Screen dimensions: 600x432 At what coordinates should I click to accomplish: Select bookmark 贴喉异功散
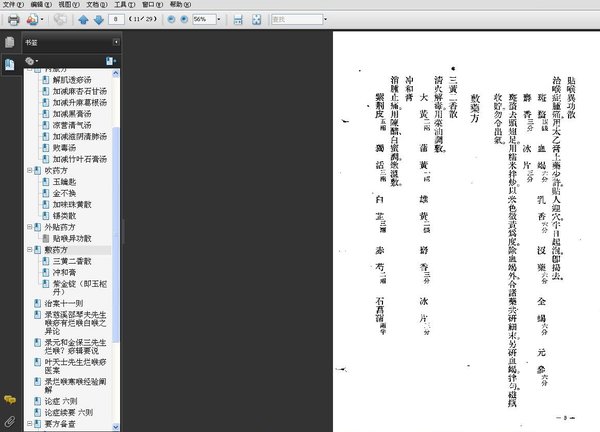[72, 238]
